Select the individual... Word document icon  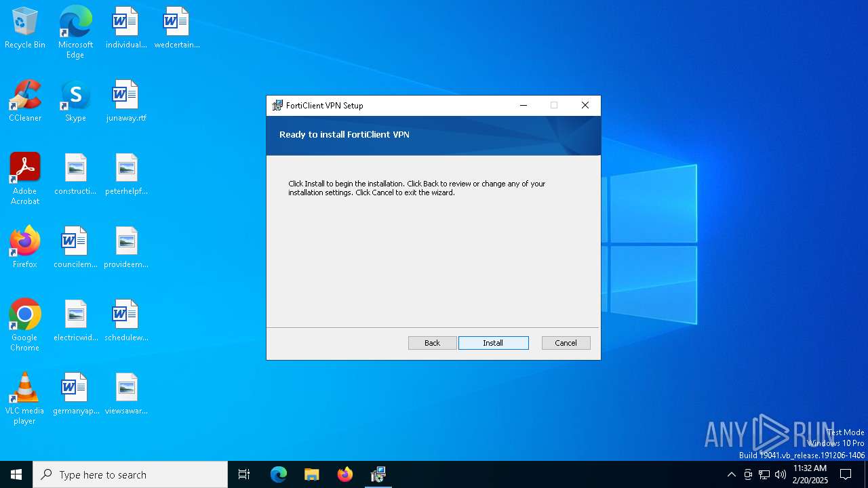pos(126,28)
